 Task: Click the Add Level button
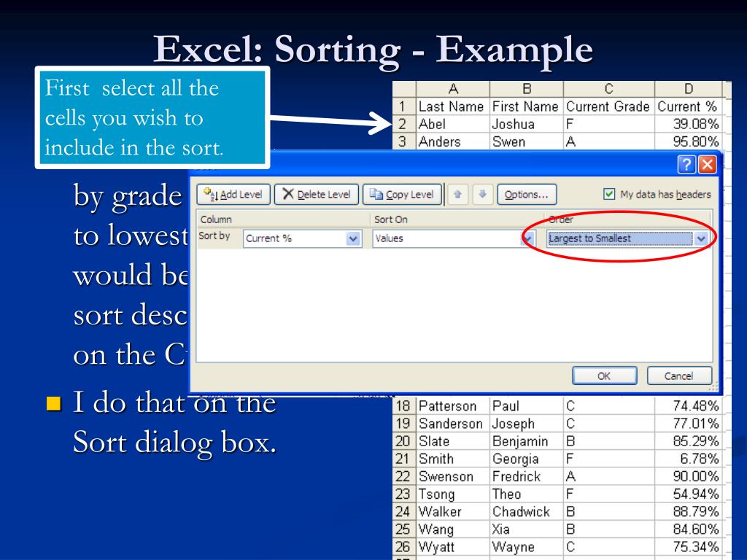tap(233, 194)
